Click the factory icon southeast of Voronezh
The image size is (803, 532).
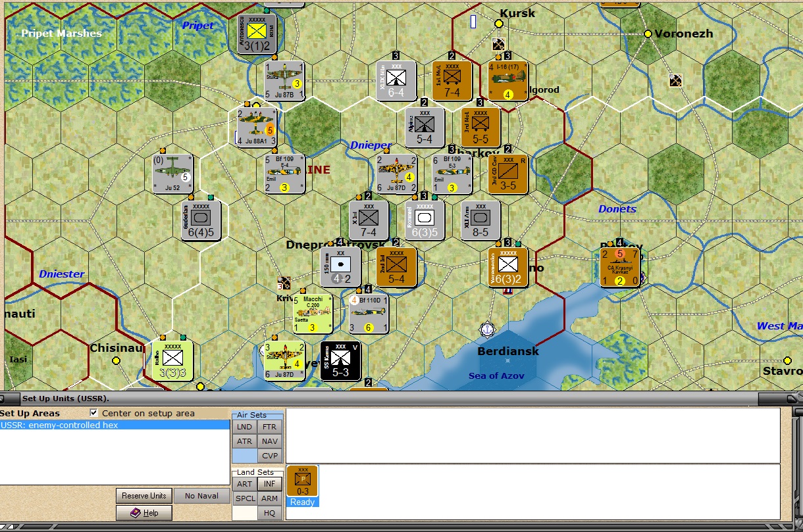[x=675, y=80]
